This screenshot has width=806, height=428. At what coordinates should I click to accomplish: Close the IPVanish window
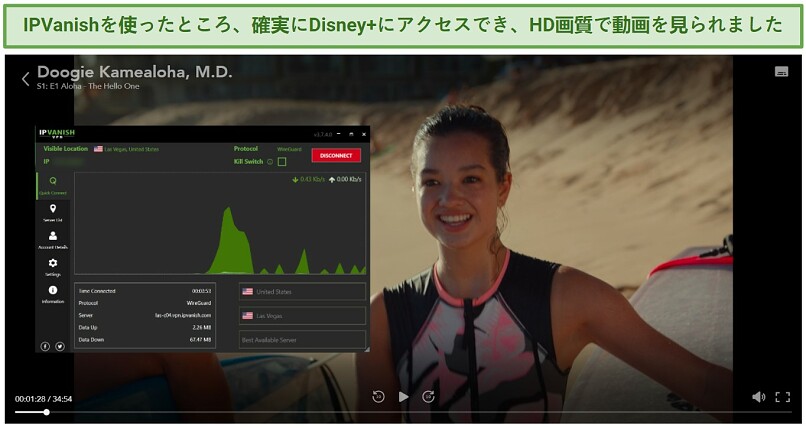click(364, 134)
